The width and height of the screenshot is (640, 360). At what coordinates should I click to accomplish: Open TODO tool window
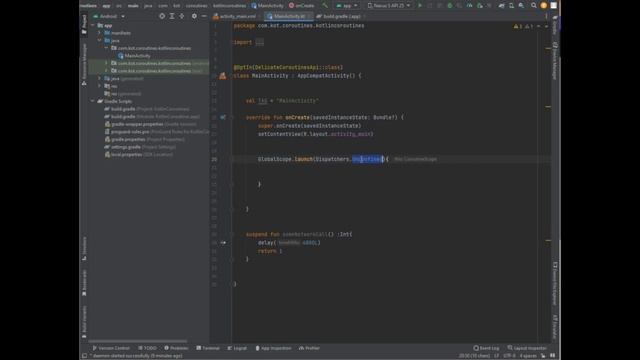pos(147,348)
